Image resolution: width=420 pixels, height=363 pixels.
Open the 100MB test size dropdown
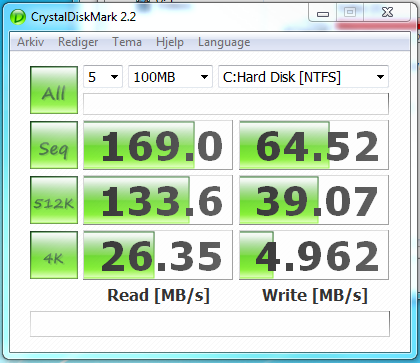point(170,77)
